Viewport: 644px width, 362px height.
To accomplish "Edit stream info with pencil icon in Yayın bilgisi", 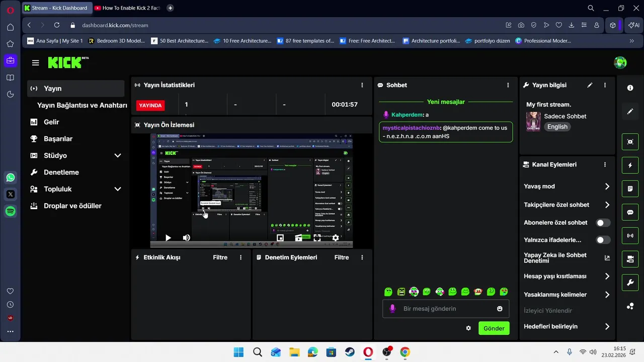I will tap(590, 85).
